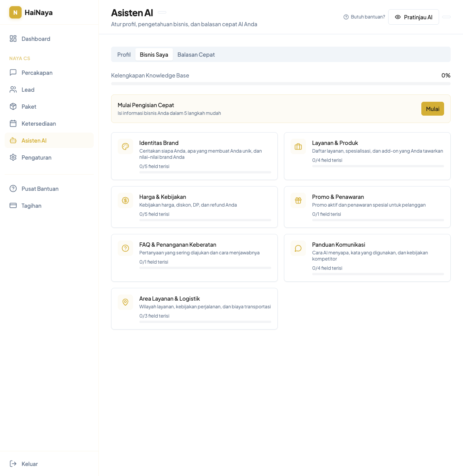Switch to the Profil tab

[x=124, y=54]
